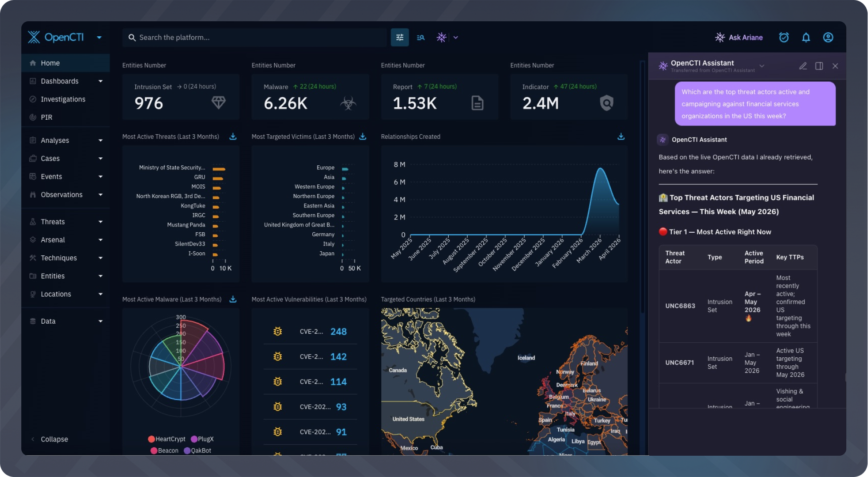Open the notifications bell
868x477 pixels.
806,38
